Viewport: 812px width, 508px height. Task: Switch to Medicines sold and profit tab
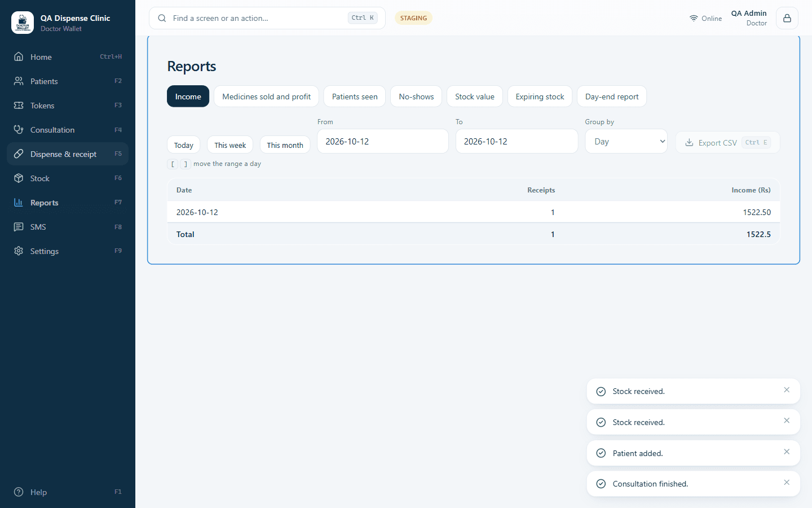tap(266, 97)
